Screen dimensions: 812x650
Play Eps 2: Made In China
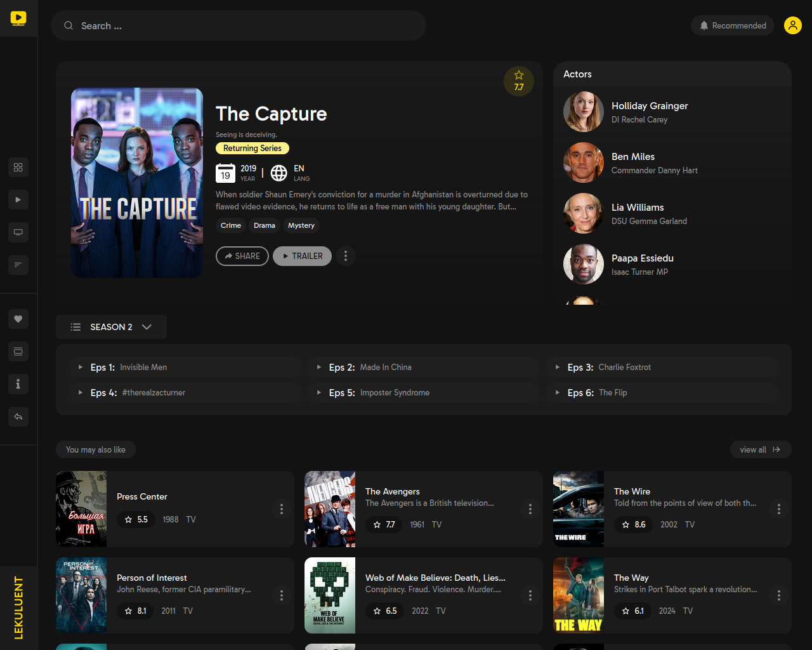pyautogui.click(x=422, y=367)
